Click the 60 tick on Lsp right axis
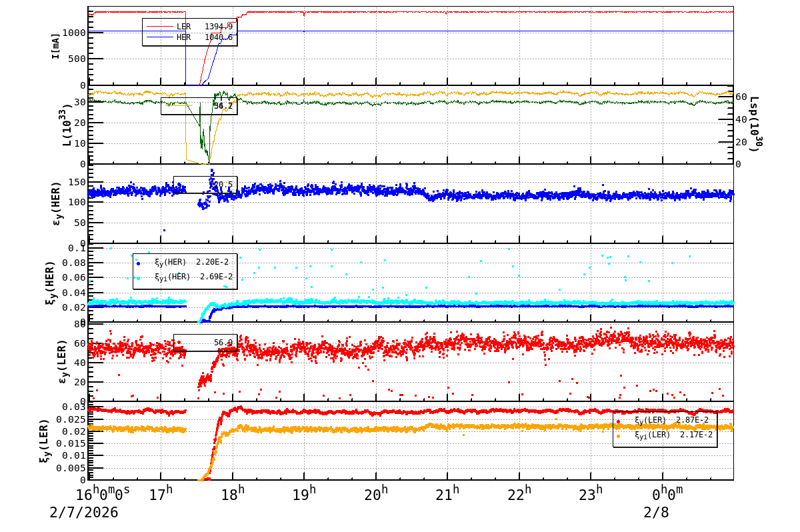This screenshot has height=532, width=800. (741, 97)
